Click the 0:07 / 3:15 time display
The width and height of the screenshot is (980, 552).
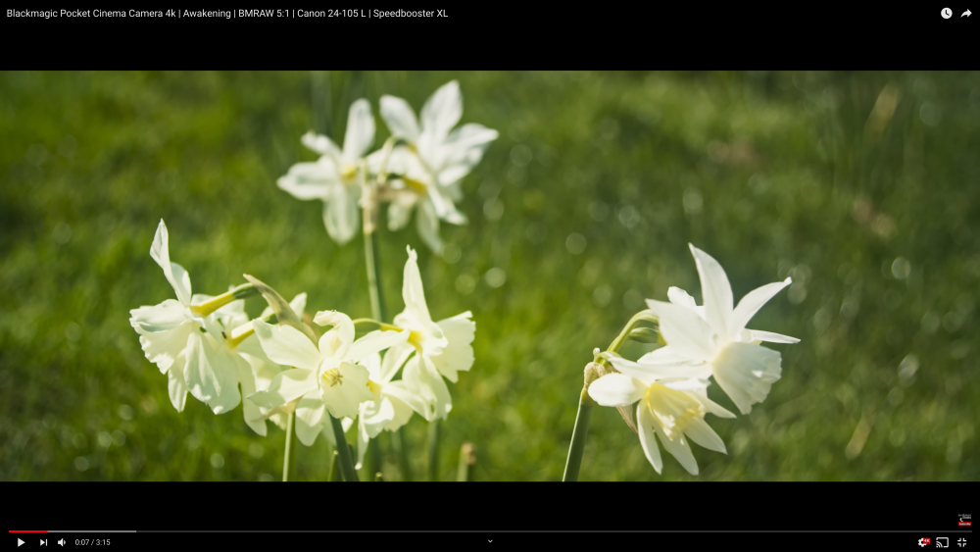click(x=92, y=542)
